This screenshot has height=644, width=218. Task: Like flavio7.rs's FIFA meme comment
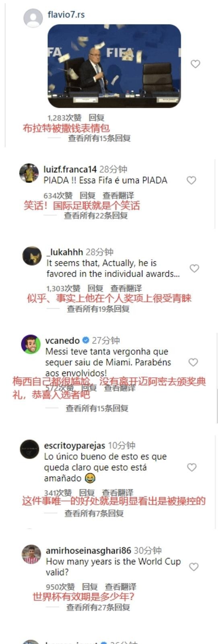coord(195,64)
